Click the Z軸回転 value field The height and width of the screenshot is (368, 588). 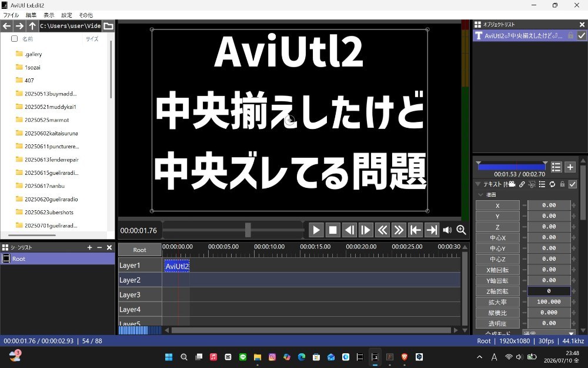pos(549,291)
